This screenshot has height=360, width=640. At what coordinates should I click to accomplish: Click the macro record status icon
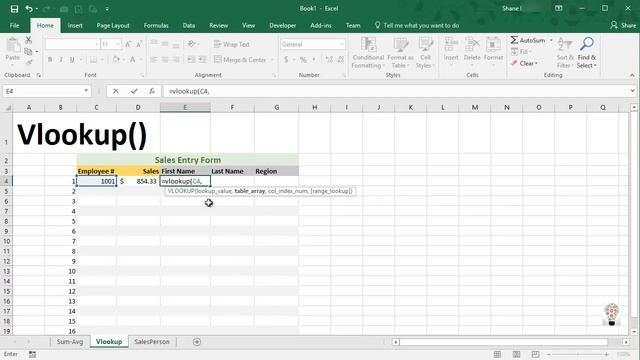point(32,354)
